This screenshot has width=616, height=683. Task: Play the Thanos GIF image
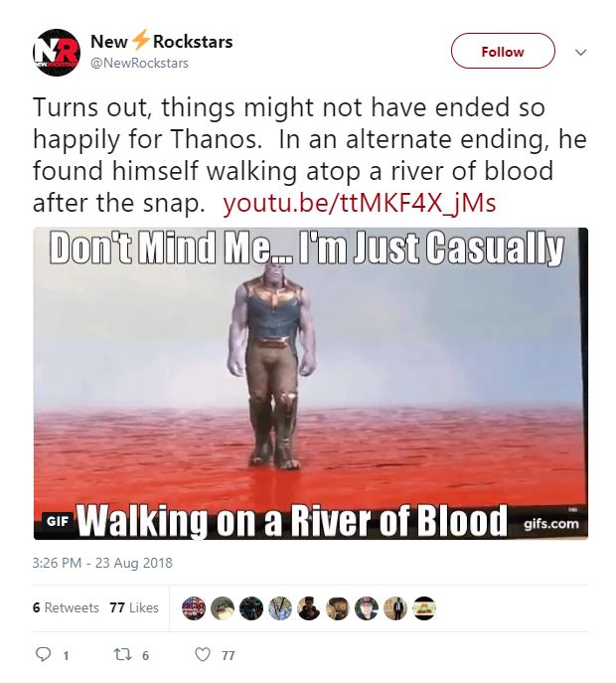310,383
